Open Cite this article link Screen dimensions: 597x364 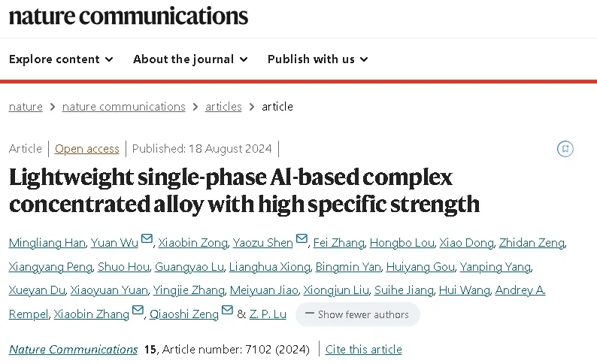click(x=364, y=349)
